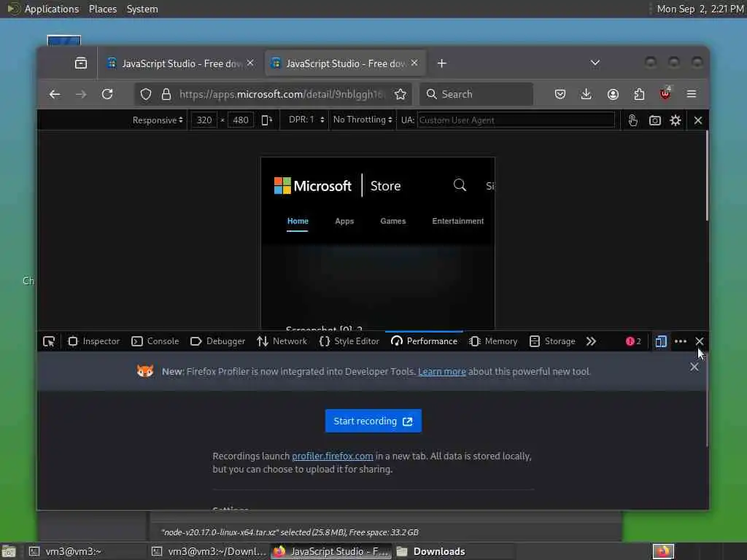Image resolution: width=747 pixels, height=560 pixels.
Task: Activate the element picker tool
Action: (49, 341)
